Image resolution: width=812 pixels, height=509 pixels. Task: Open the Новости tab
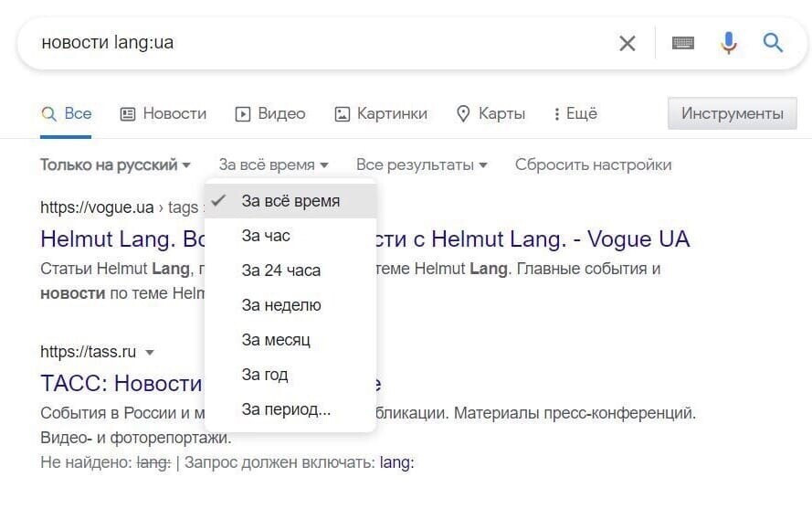[x=163, y=114]
